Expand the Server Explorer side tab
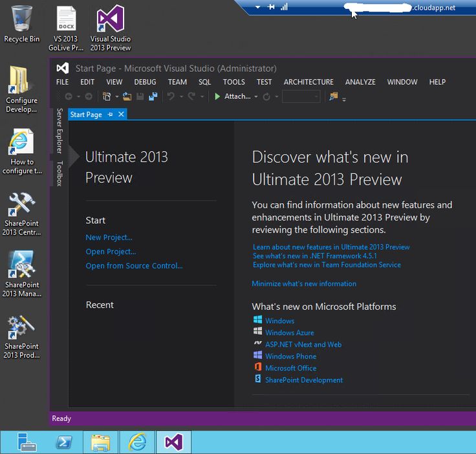This screenshot has width=476, height=454. pyautogui.click(x=59, y=131)
